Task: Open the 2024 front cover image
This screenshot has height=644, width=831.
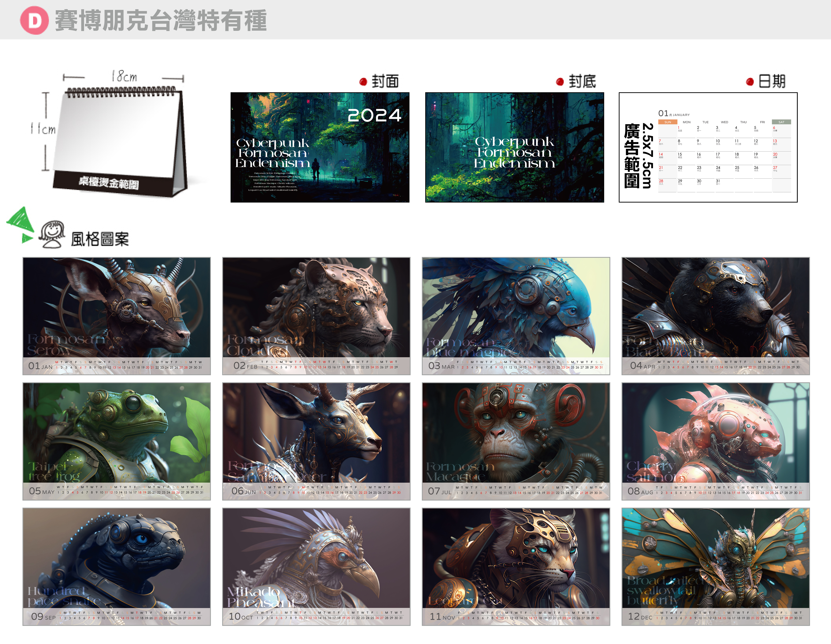Action: coord(320,147)
